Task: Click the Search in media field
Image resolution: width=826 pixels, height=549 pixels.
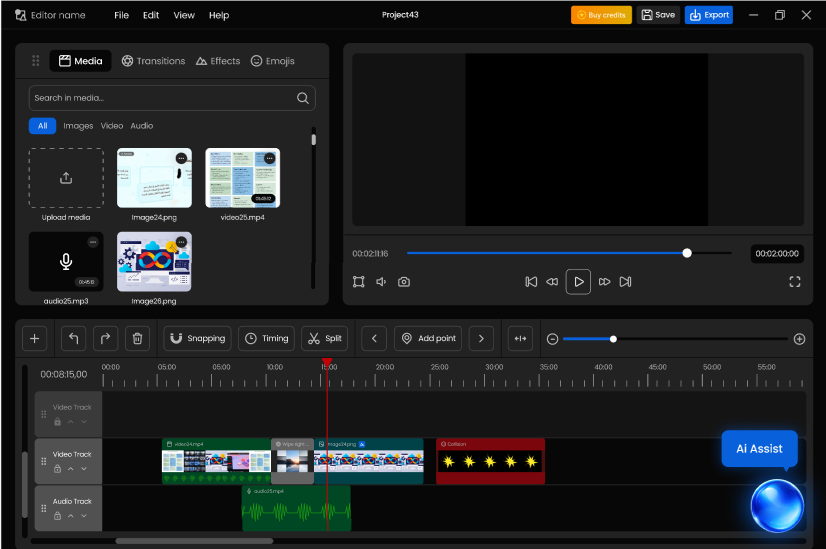Action: (172, 98)
